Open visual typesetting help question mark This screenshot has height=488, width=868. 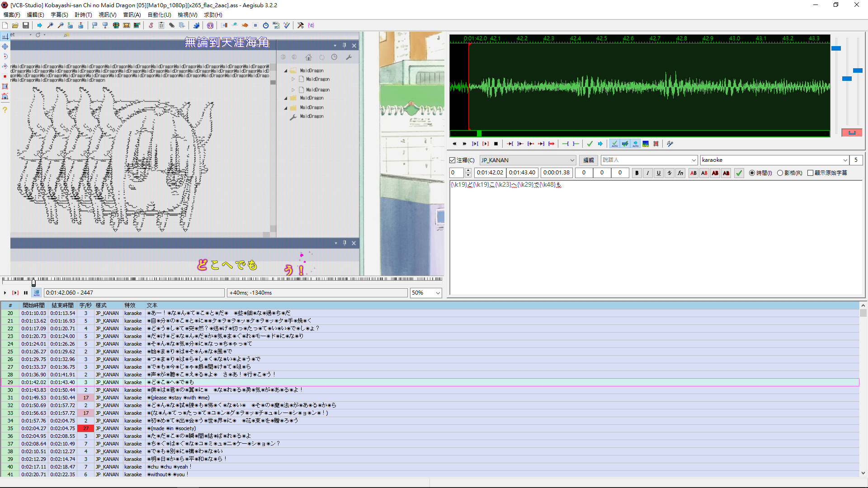5,110
